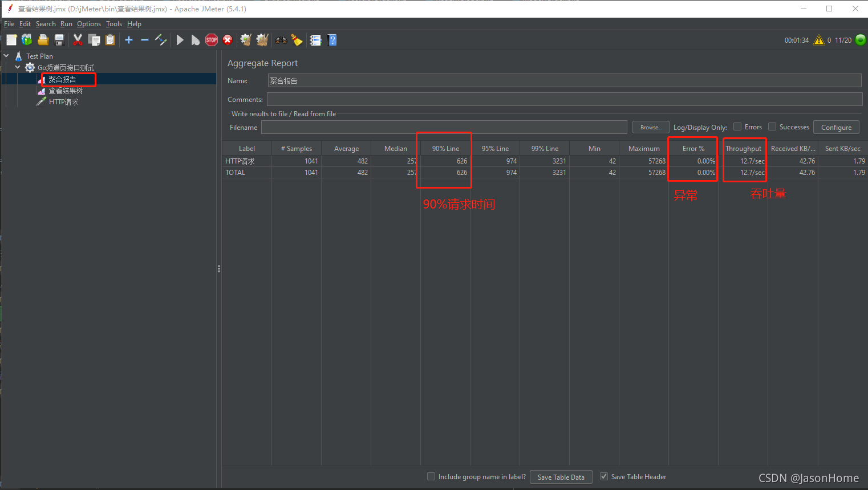Open the Tools menu

(114, 24)
